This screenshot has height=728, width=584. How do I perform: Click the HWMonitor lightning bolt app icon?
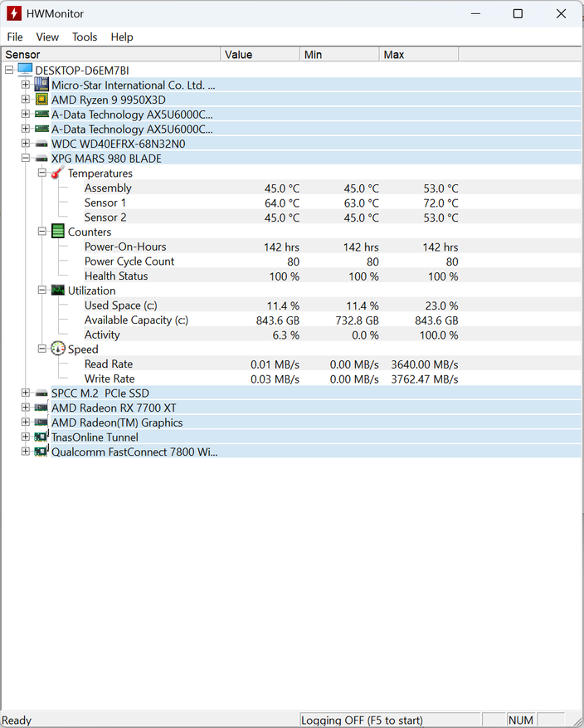(14, 13)
